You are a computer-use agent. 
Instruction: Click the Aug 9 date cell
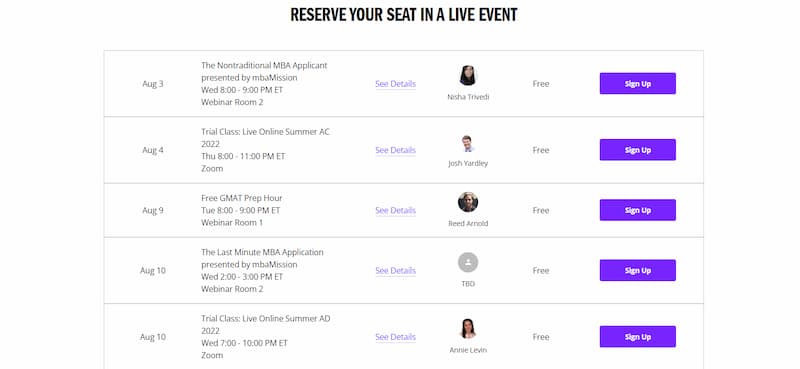coord(153,210)
